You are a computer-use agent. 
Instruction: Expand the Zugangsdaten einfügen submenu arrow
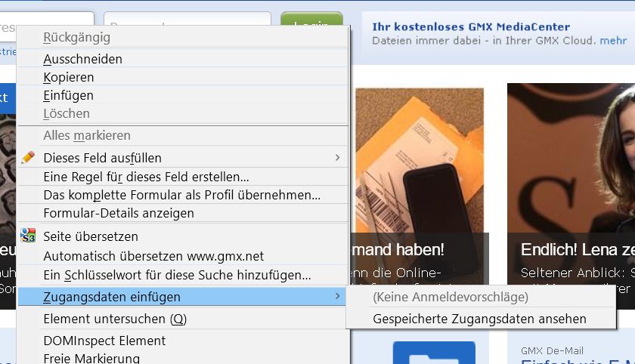(x=337, y=297)
